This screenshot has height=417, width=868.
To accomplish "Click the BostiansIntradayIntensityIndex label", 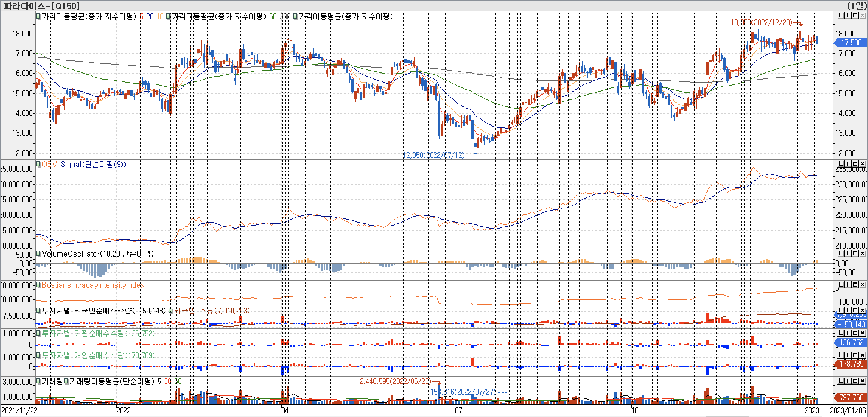I will (93, 285).
